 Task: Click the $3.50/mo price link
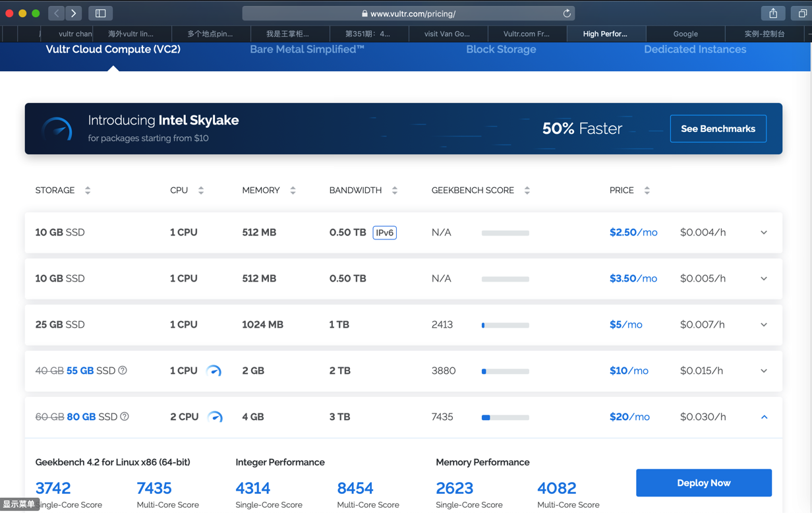633,279
